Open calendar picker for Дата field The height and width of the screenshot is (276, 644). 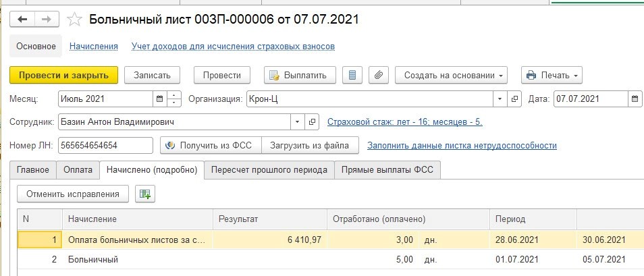click(635, 99)
